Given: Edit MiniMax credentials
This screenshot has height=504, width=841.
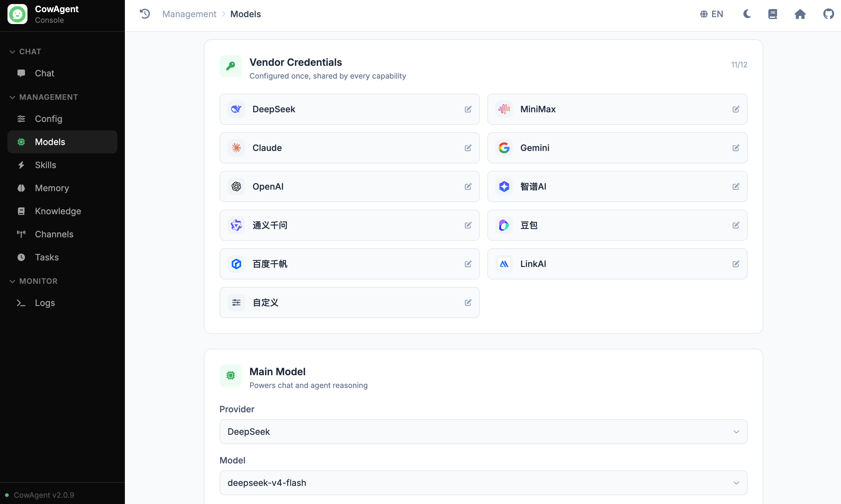Looking at the screenshot, I should pyautogui.click(x=735, y=109).
